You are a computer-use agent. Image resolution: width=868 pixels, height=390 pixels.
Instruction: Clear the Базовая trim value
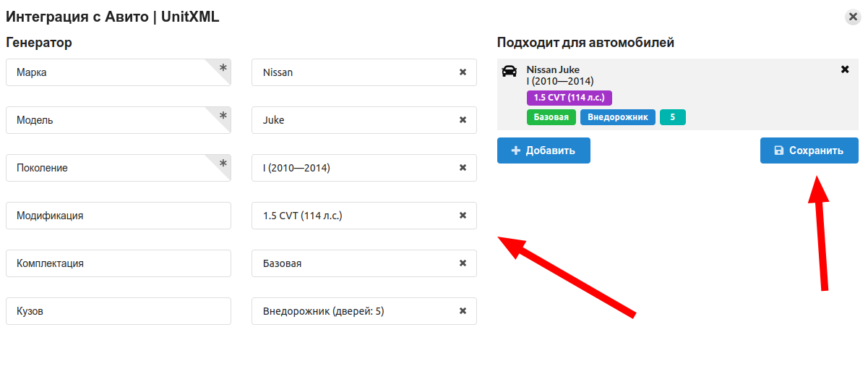(x=463, y=263)
